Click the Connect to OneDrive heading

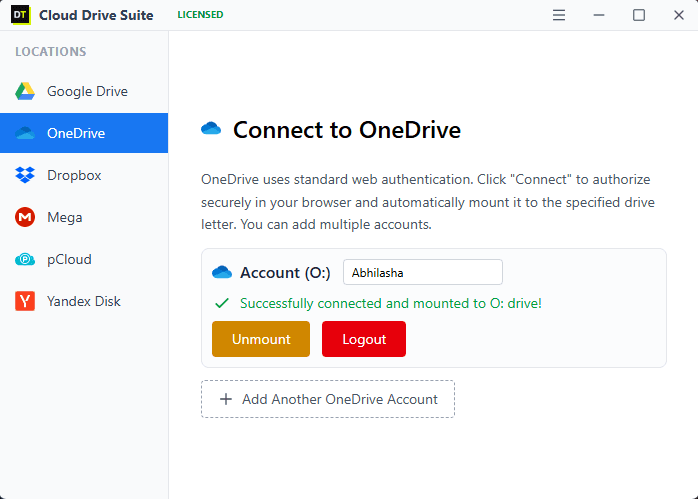(347, 130)
